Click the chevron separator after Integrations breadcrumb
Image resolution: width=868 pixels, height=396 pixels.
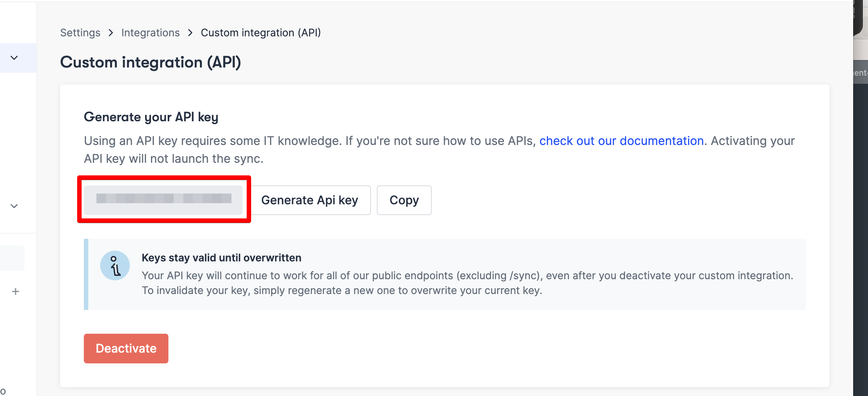point(190,33)
